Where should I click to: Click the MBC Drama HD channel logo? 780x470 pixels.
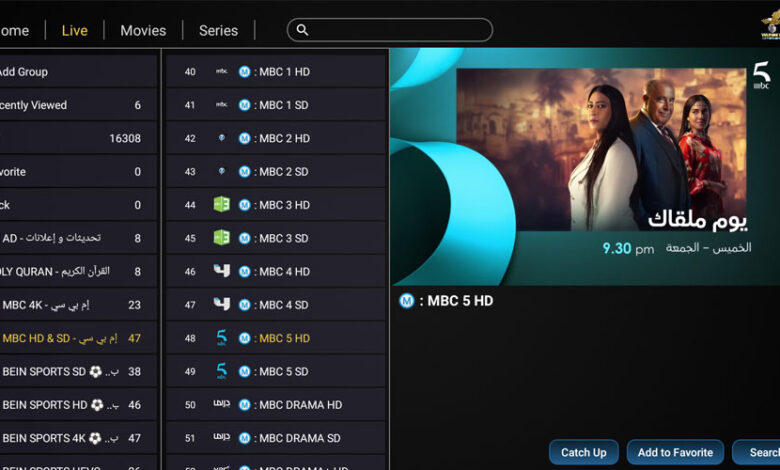pos(221,405)
